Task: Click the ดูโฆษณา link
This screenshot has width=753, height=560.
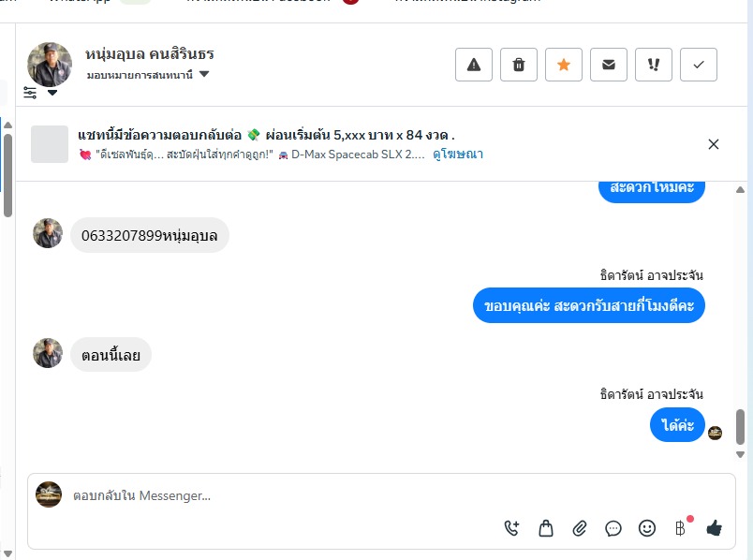Action: coord(457,155)
